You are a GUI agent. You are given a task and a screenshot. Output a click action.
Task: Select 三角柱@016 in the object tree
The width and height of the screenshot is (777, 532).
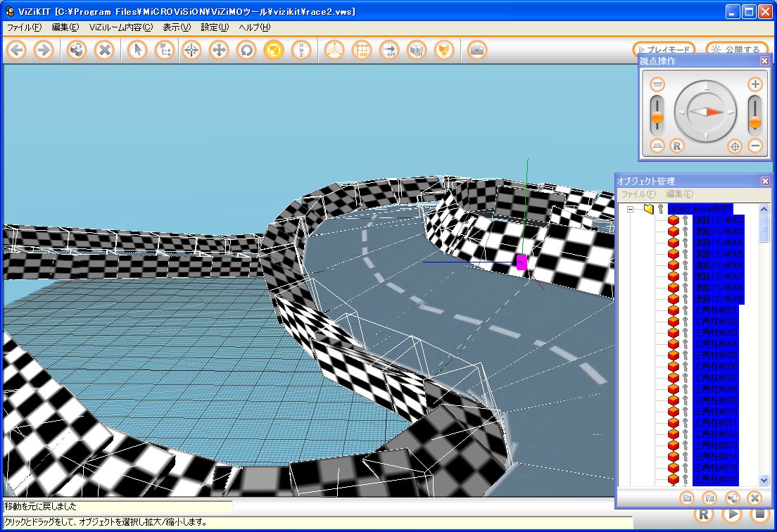tap(715, 479)
